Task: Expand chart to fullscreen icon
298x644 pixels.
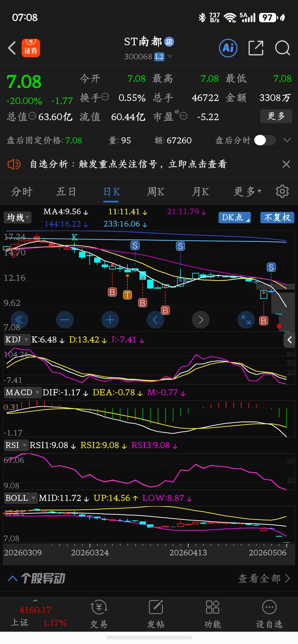Action: [x=246, y=320]
